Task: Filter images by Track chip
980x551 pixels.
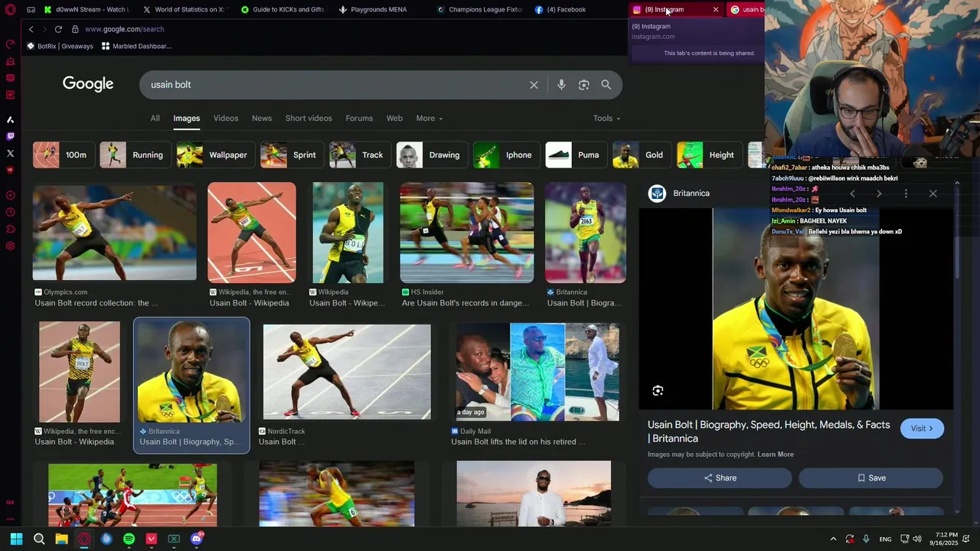Action: point(360,155)
